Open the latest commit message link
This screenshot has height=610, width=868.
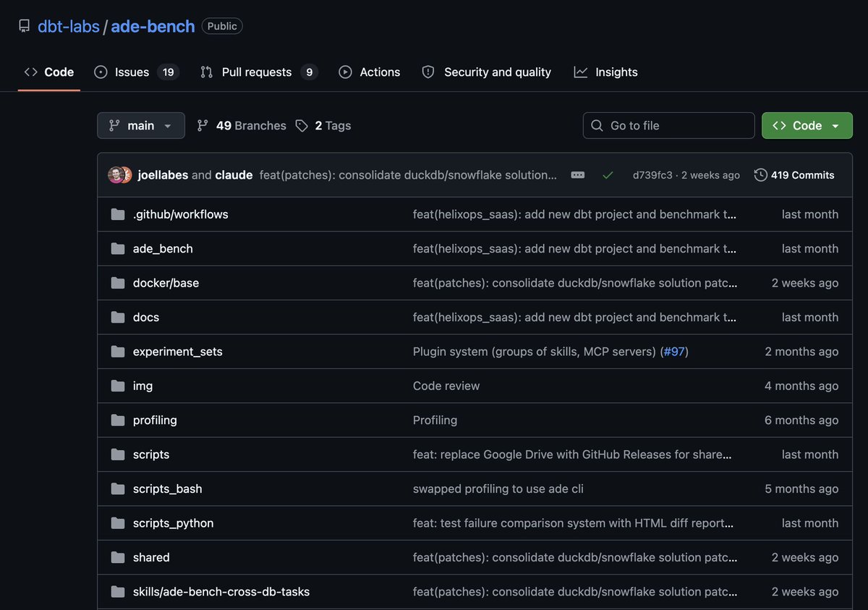click(x=408, y=175)
